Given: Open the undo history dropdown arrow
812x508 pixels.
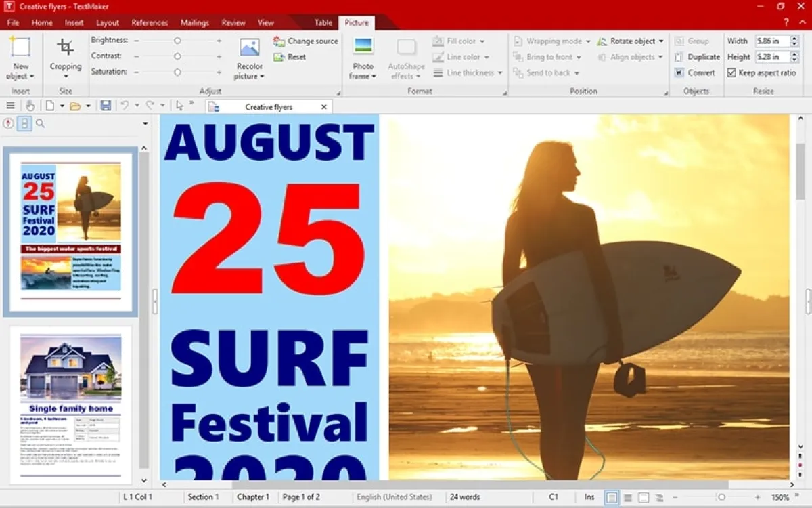Looking at the screenshot, I should coord(137,106).
